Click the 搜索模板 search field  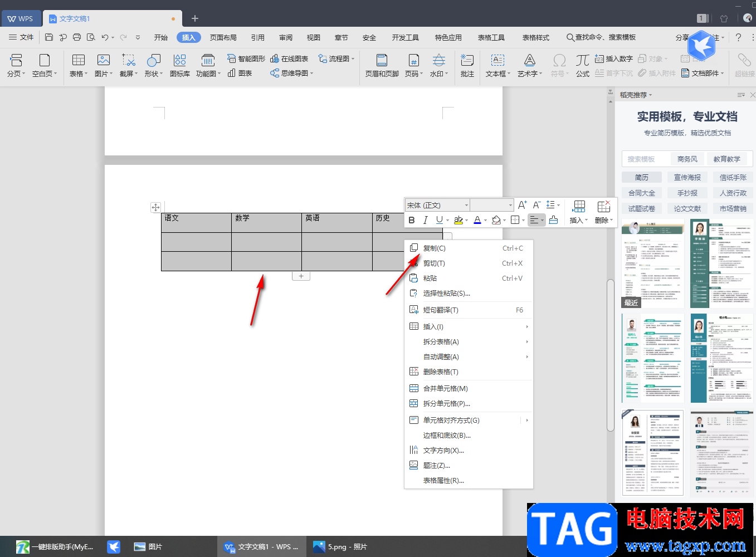[646, 159]
